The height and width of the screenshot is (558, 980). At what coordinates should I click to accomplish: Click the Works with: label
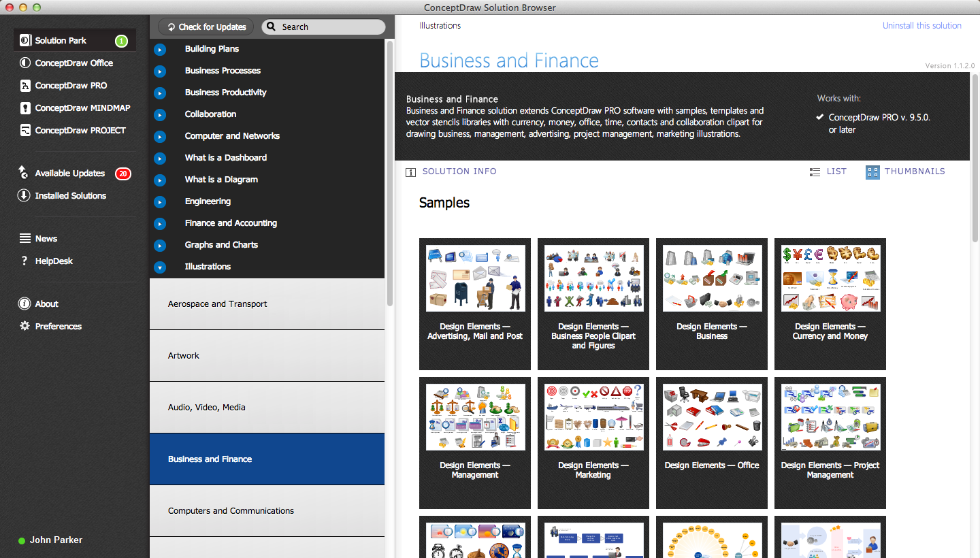click(839, 98)
